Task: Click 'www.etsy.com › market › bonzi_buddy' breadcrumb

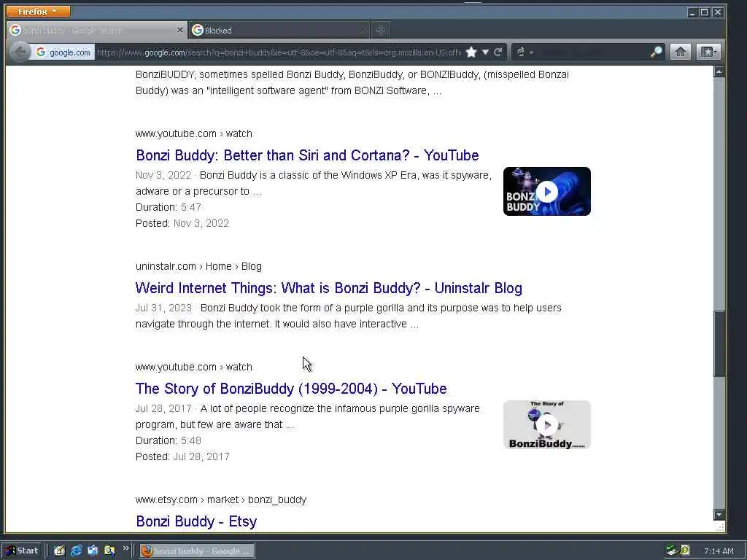Action: (221, 499)
